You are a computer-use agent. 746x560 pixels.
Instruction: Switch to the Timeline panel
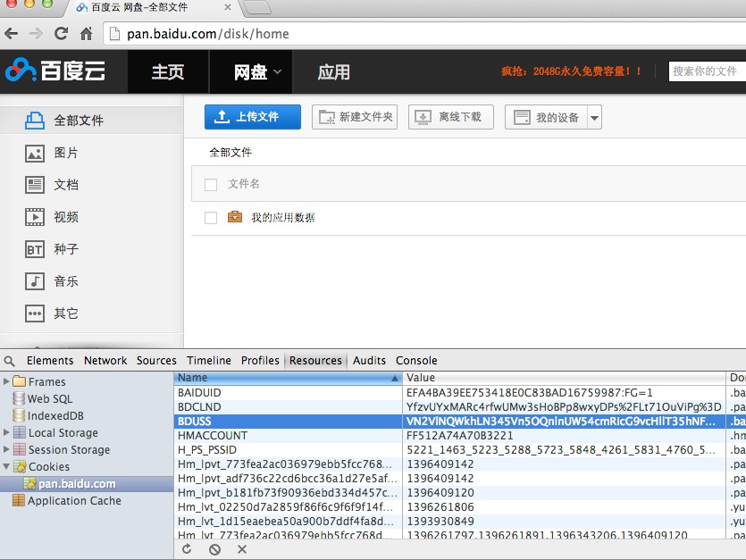pyautogui.click(x=209, y=361)
